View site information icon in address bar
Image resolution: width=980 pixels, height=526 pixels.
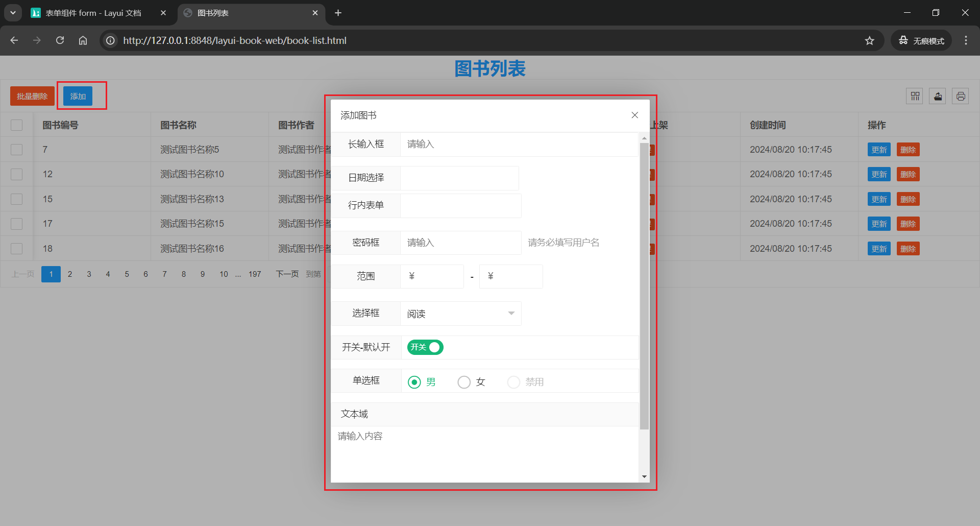coord(110,40)
